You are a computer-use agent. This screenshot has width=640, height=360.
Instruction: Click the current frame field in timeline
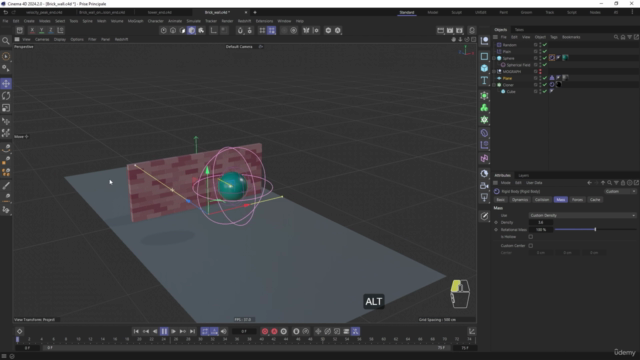pyautogui.click(x=244, y=331)
